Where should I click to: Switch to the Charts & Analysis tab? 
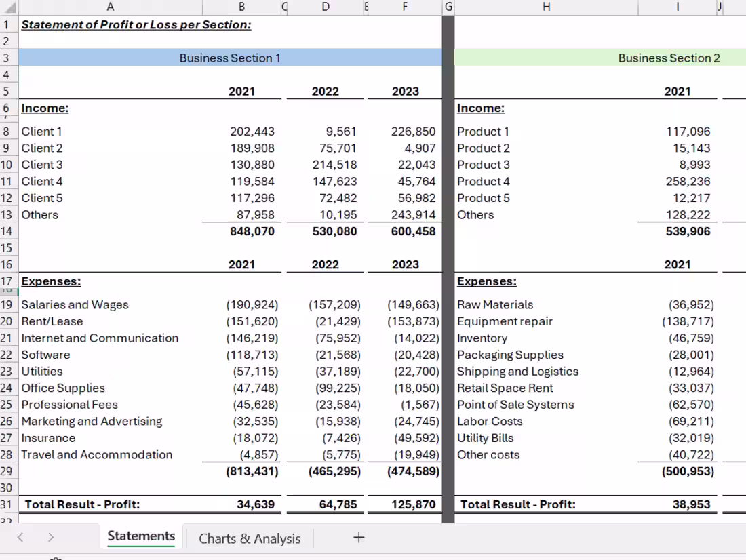tap(250, 538)
